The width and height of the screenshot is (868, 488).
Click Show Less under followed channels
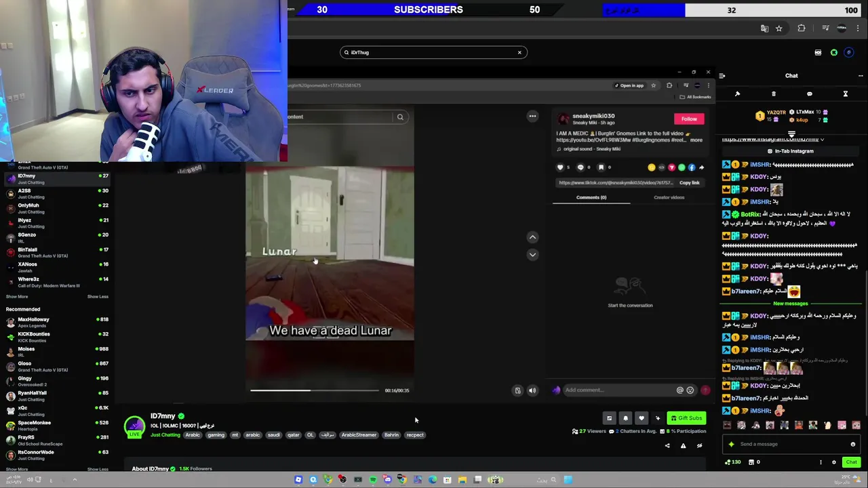coord(98,297)
